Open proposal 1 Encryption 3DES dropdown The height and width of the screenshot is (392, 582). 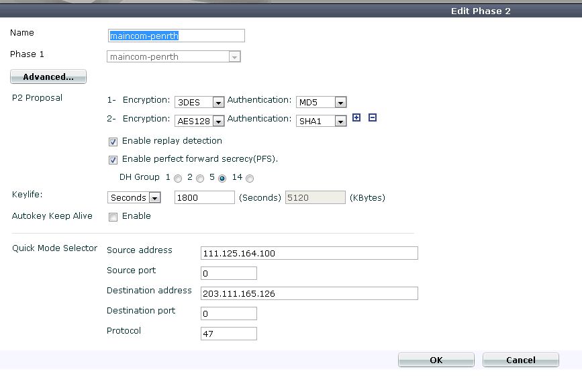coord(199,102)
